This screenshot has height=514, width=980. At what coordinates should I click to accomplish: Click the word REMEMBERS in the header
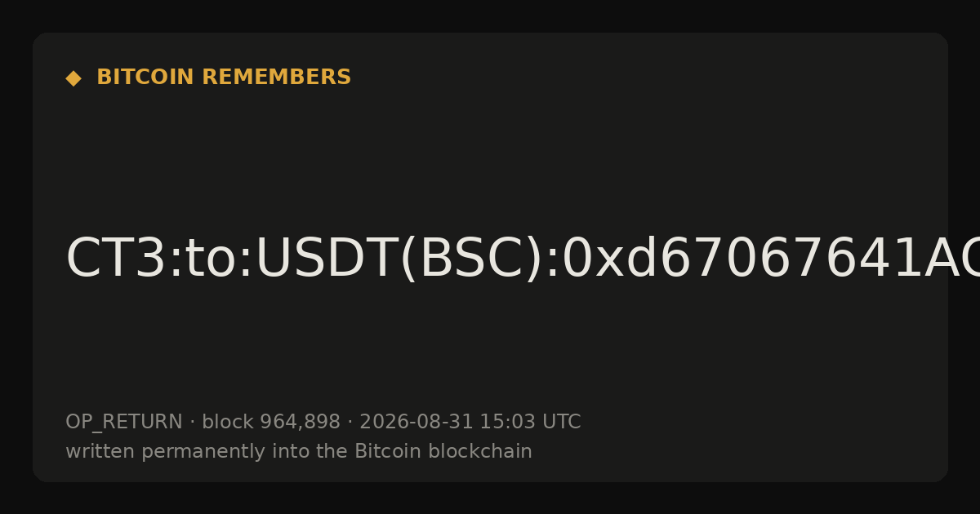[276, 78]
